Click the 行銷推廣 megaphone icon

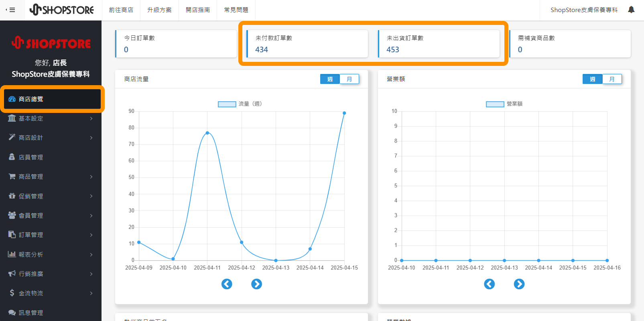[x=12, y=274]
